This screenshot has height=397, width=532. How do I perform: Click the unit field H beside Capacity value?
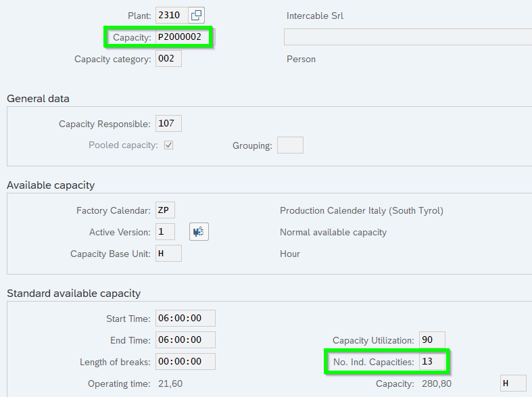(512, 383)
